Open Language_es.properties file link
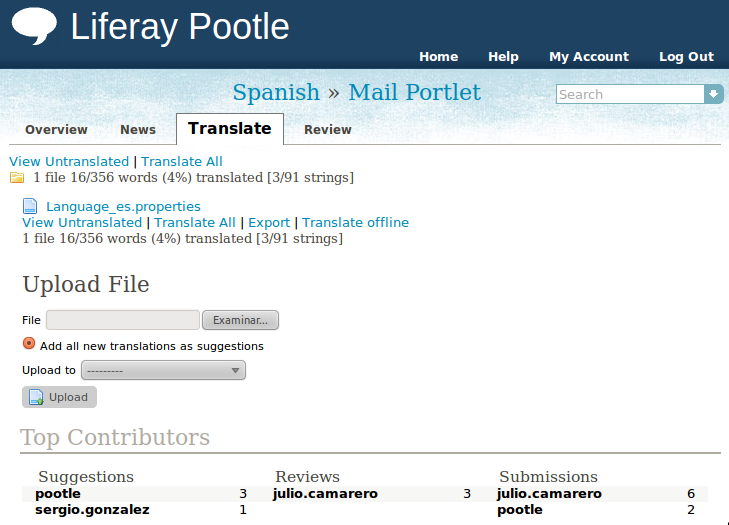The height and width of the screenshot is (525, 729). coord(123,207)
